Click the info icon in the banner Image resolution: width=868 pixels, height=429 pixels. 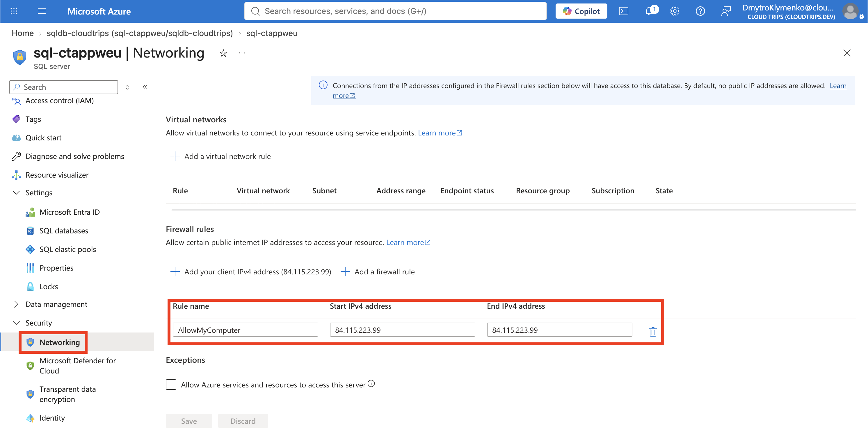click(x=323, y=85)
